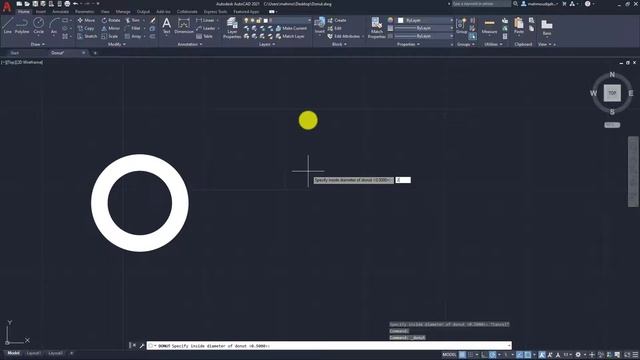This screenshot has height=360, width=640.
Task: Click the Copy tool
Action: click(x=86, y=28)
